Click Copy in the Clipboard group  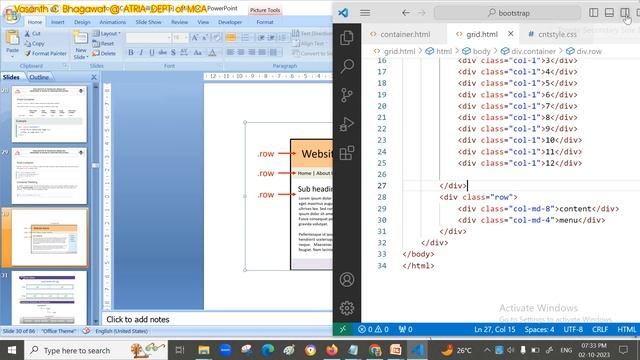[34, 43]
